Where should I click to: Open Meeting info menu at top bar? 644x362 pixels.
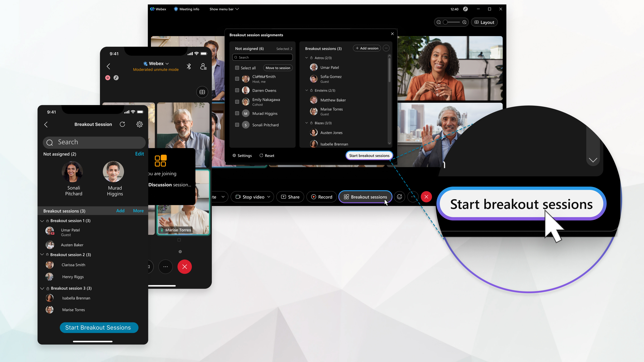click(187, 9)
